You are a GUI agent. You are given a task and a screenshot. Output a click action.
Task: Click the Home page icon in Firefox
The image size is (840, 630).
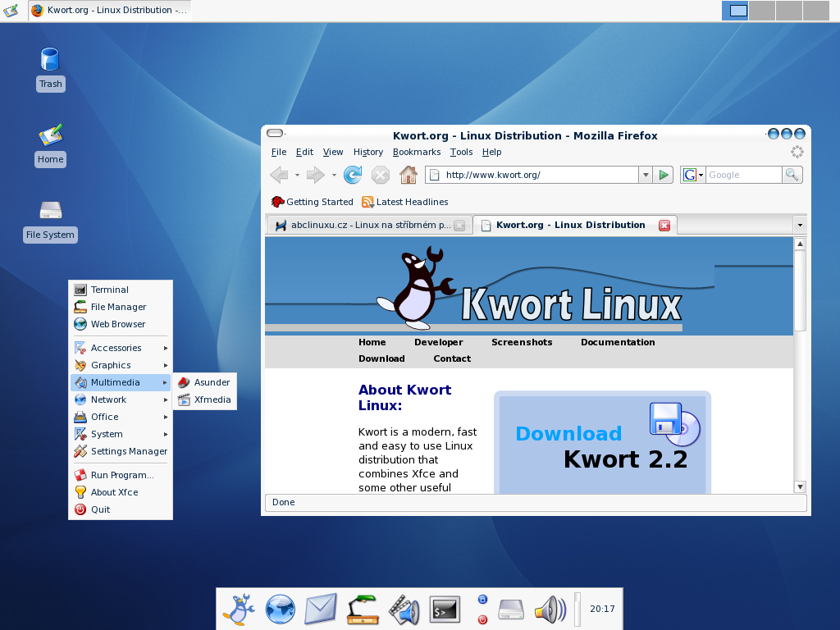tap(409, 175)
